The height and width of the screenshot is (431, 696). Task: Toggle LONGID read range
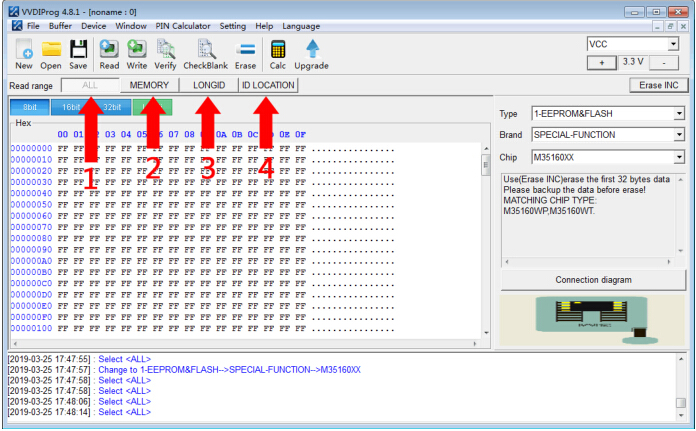(x=209, y=85)
